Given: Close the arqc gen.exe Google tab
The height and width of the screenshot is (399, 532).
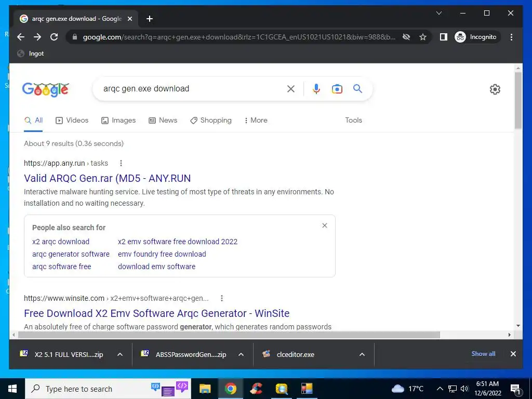Looking at the screenshot, I should [x=129, y=19].
